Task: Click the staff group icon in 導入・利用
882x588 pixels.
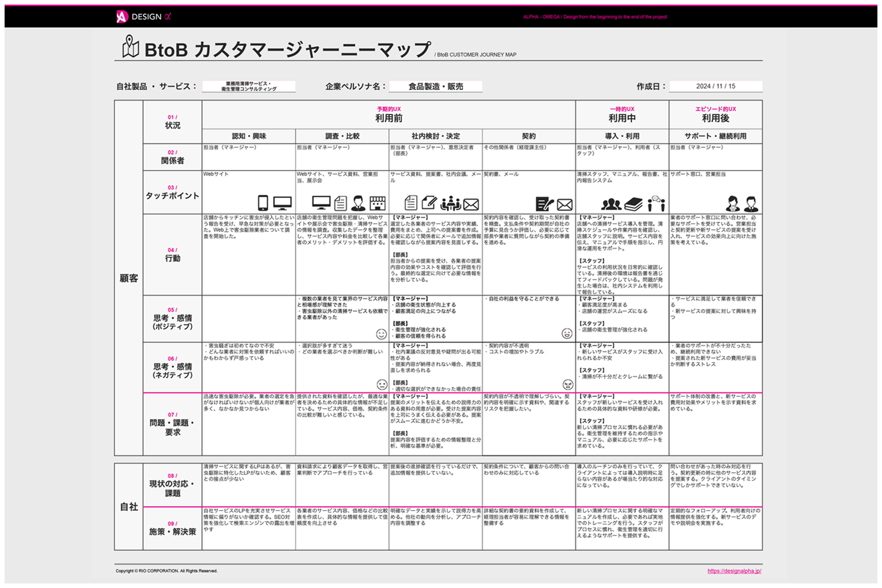Action: [x=611, y=204]
